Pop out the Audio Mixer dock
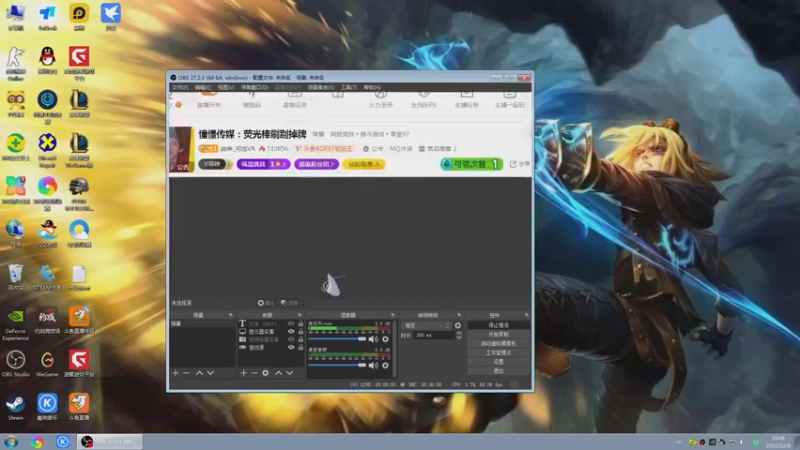 pyautogui.click(x=392, y=315)
